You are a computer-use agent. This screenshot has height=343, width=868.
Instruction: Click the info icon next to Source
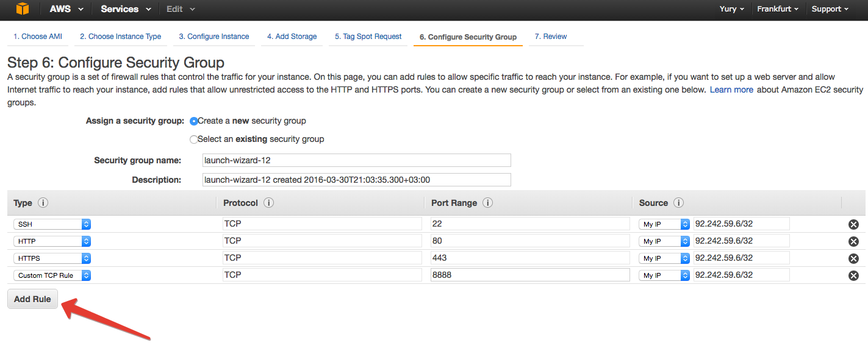678,203
